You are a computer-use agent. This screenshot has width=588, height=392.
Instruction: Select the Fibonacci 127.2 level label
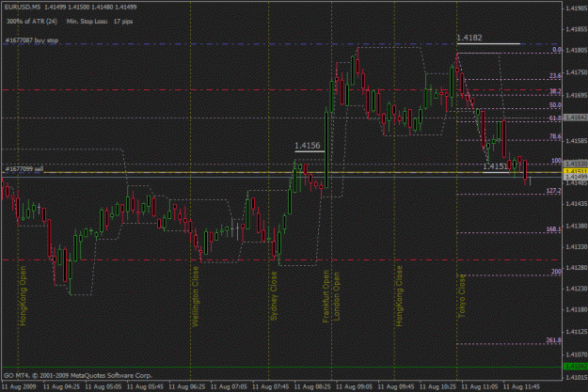(554, 191)
